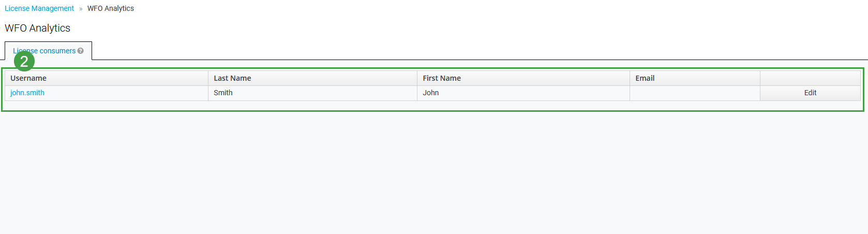Click the WFO Analytics breadcrumb text
The height and width of the screenshot is (234, 868).
click(111, 8)
